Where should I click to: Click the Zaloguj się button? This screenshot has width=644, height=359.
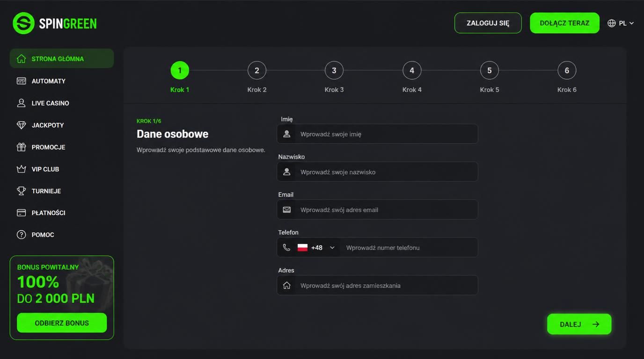point(488,23)
